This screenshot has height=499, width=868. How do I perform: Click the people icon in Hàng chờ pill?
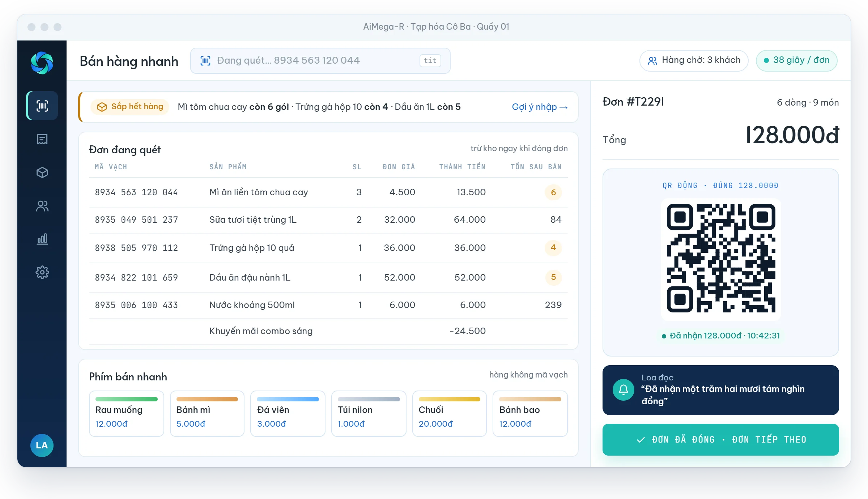[x=652, y=61]
